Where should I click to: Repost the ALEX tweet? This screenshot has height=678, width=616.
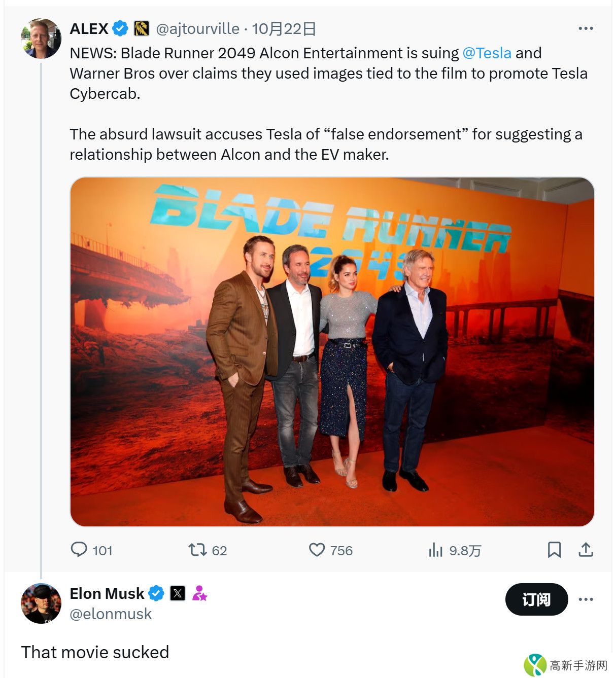[x=197, y=550]
